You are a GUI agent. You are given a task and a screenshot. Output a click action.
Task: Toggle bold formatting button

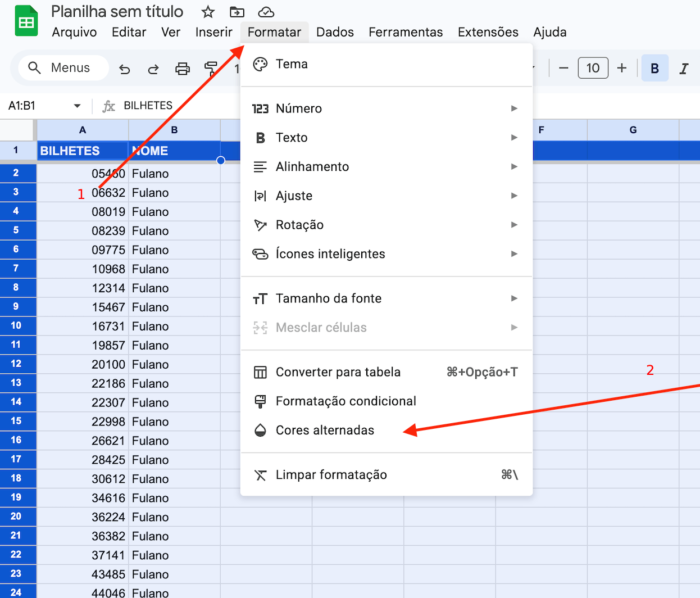[654, 68]
